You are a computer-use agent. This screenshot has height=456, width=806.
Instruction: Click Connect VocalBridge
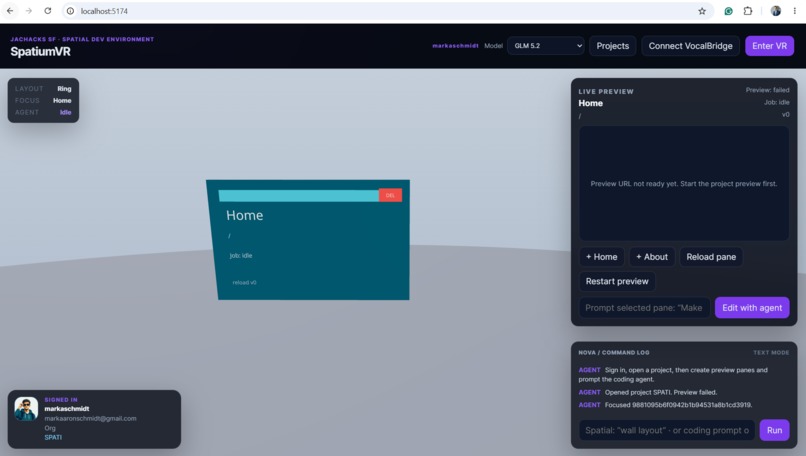click(690, 46)
